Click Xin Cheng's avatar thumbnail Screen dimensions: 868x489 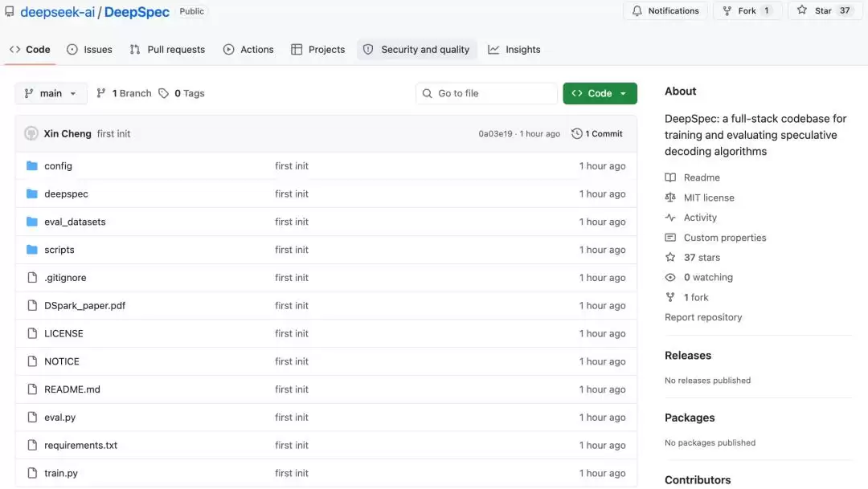[x=31, y=133]
